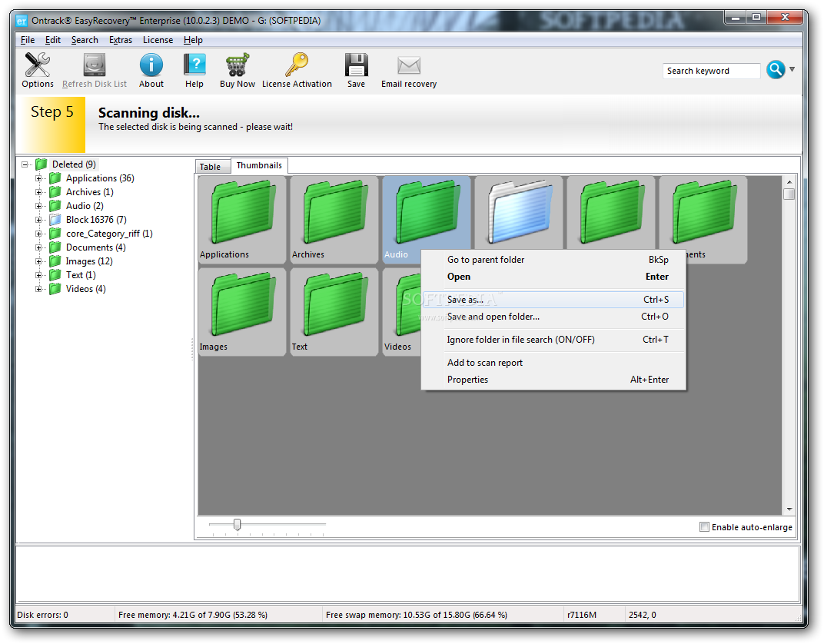The height and width of the screenshot is (644, 824).
Task: Select the Videos folder thumbnail
Action: click(x=402, y=312)
